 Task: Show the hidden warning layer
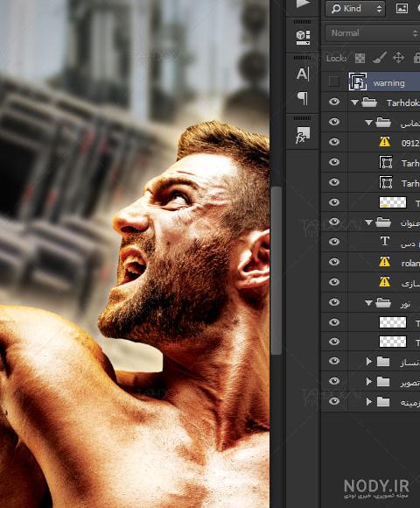coord(334,81)
